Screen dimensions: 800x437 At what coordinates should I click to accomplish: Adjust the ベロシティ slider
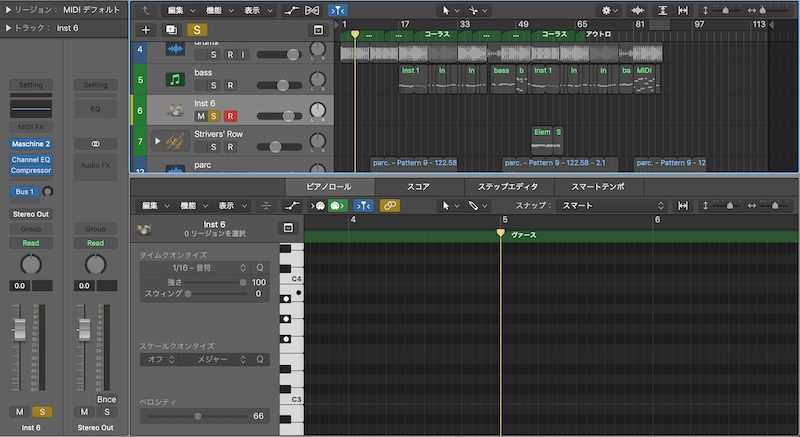tap(196, 416)
